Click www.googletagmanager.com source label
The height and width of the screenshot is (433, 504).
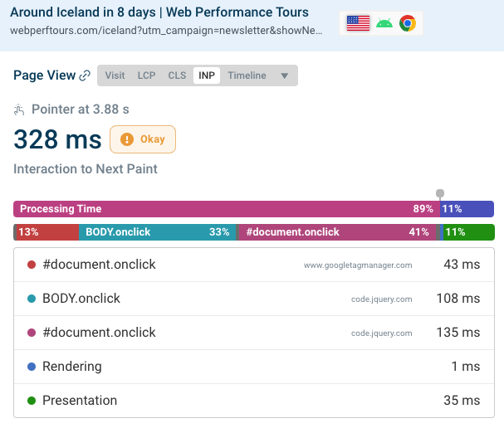click(x=358, y=265)
